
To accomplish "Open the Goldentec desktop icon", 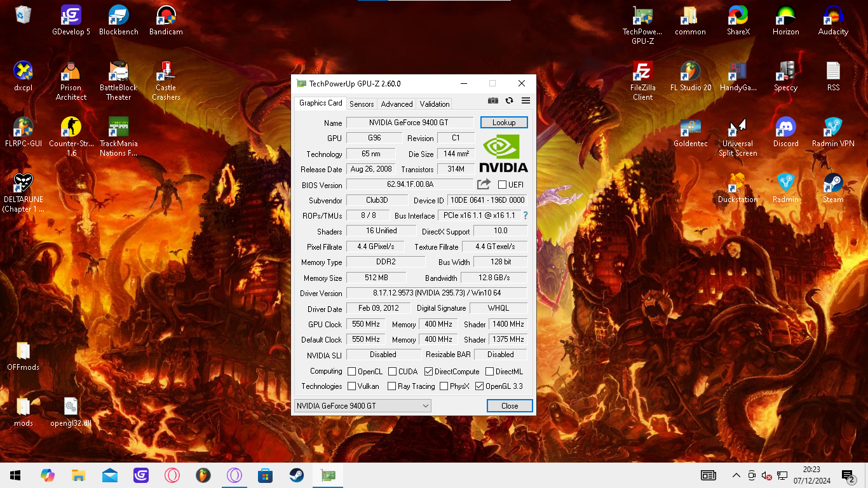I will (691, 132).
